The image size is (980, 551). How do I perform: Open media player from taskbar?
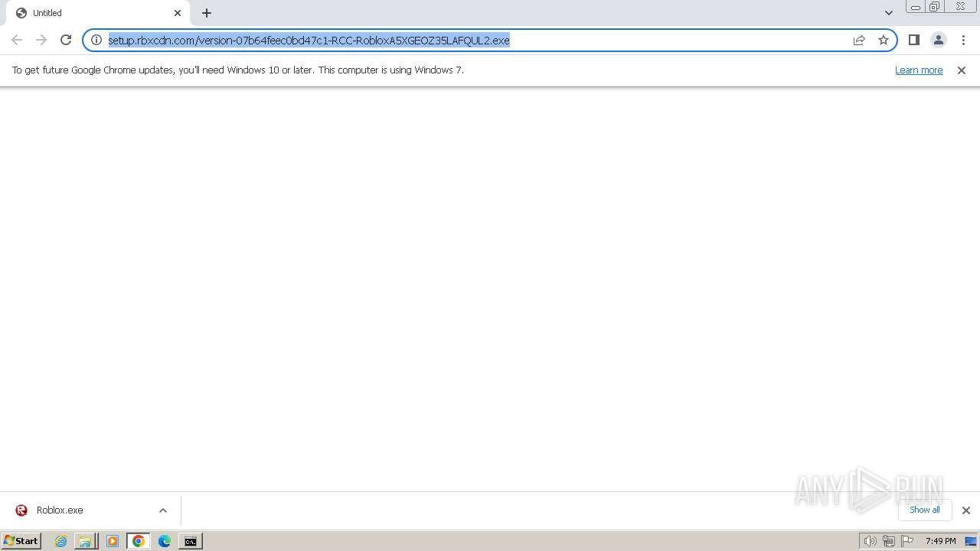coord(112,541)
